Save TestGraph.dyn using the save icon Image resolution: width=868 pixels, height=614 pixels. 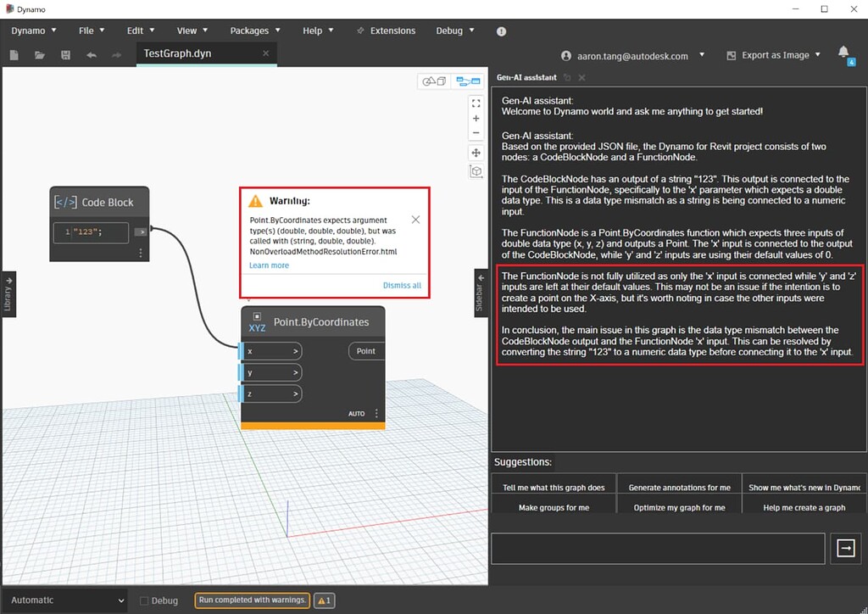tap(64, 54)
